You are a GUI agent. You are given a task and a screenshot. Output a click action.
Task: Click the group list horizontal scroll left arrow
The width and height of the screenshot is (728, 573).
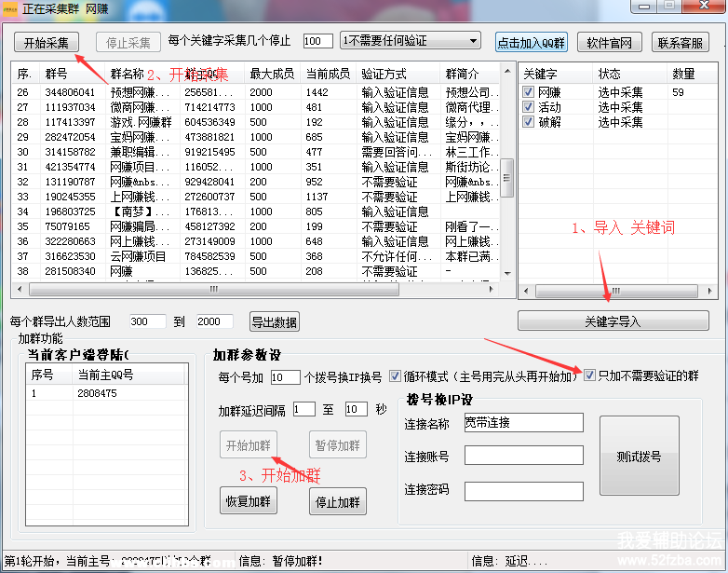(x=20, y=289)
